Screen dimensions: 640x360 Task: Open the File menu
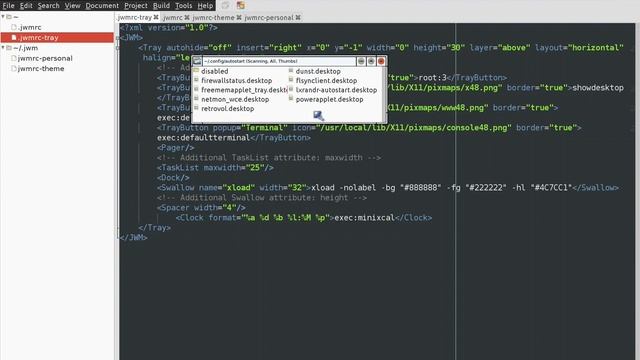coord(8,6)
